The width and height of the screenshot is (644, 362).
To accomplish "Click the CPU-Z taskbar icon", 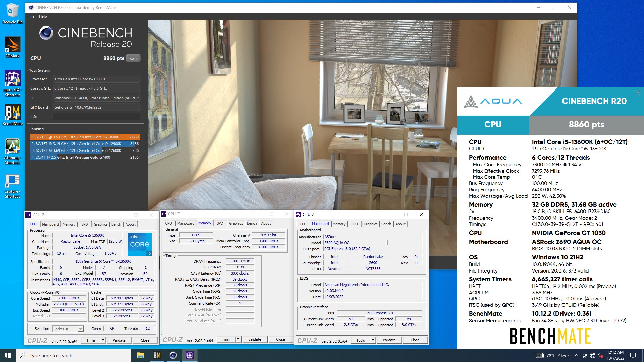I will click(x=190, y=355).
